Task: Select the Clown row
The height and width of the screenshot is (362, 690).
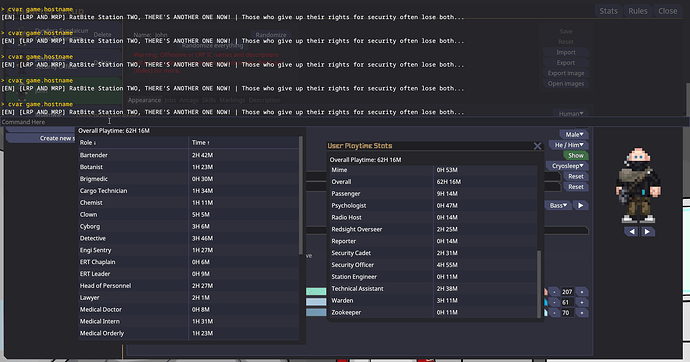Action: coord(188,214)
